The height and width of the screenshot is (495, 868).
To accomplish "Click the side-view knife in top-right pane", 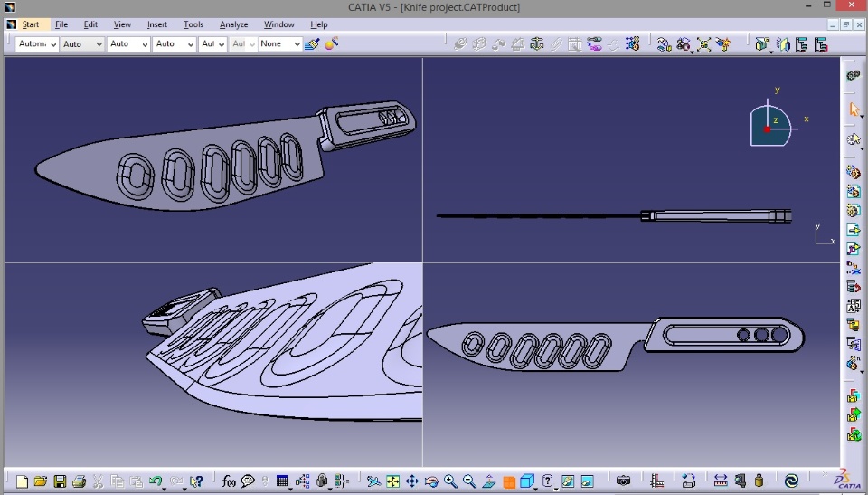I will (615, 215).
